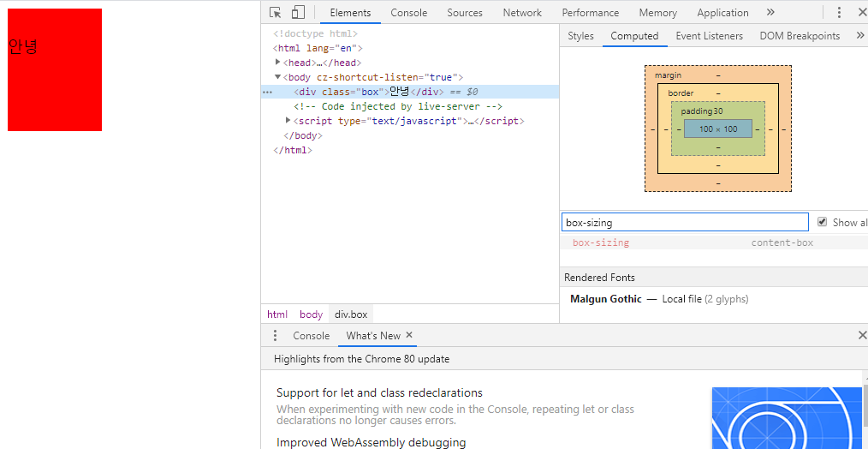The height and width of the screenshot is (449, 868).
Task: Open the Chrome update feature thumbnail
Action: [787, 418]
